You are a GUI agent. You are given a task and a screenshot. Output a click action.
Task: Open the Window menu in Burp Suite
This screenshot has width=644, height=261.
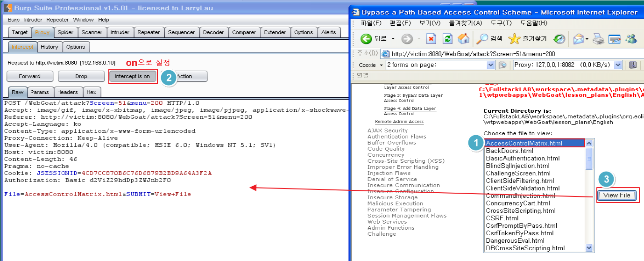point(83,20)
